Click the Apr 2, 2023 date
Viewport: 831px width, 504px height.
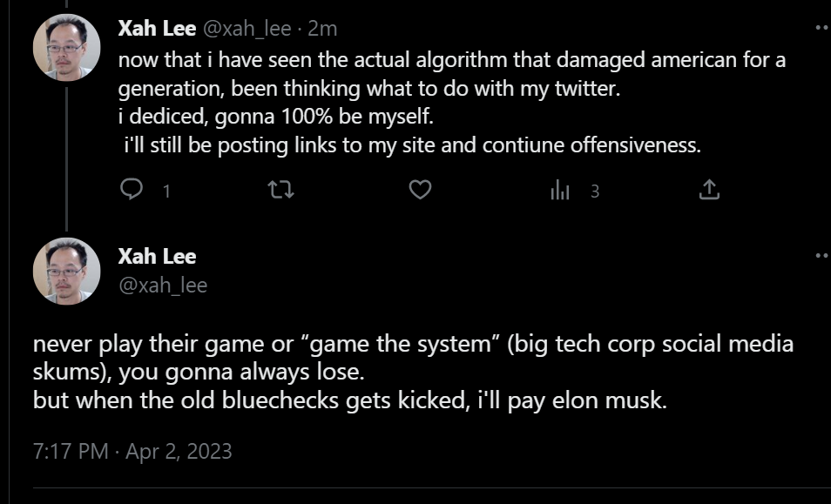[179, 451]
